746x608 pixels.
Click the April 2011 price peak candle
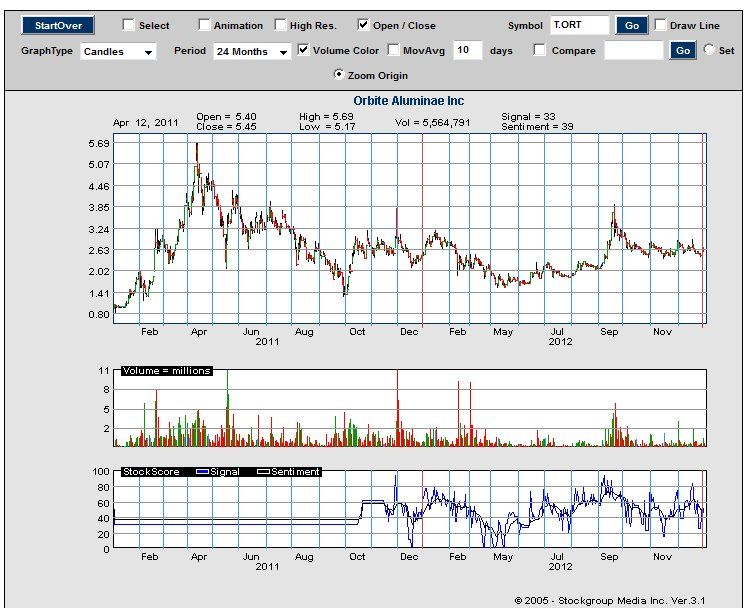pyautogui.click(x=197, y=153)
